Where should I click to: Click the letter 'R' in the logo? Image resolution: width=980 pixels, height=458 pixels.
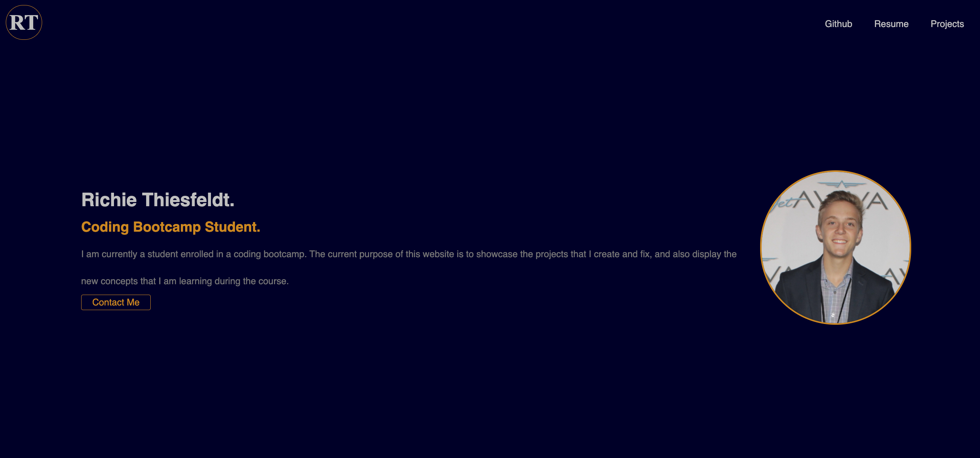[x=17, y=22]
